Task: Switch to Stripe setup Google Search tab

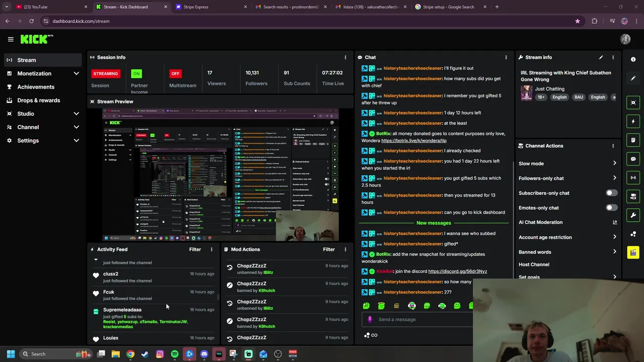Action: (x=451, y=7)
